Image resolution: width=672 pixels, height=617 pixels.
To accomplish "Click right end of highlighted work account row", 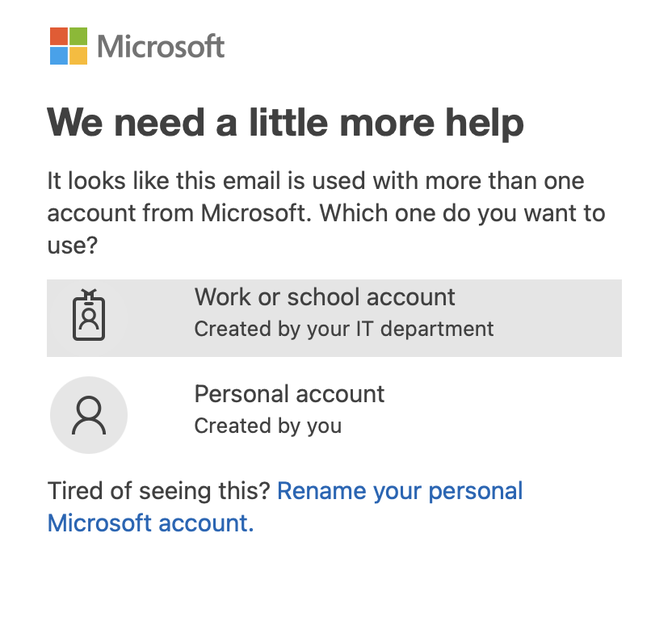I will (598, 317).
